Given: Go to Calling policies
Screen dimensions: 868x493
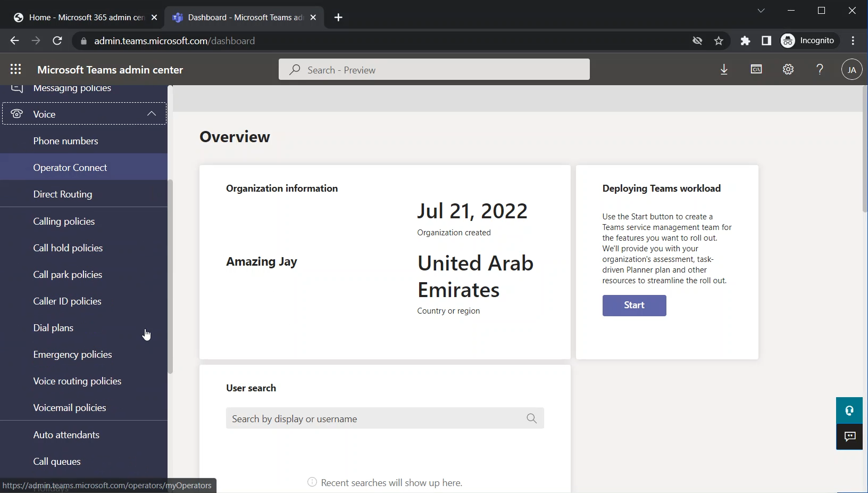Looking at the screenshot, I should tap(64, 221).
